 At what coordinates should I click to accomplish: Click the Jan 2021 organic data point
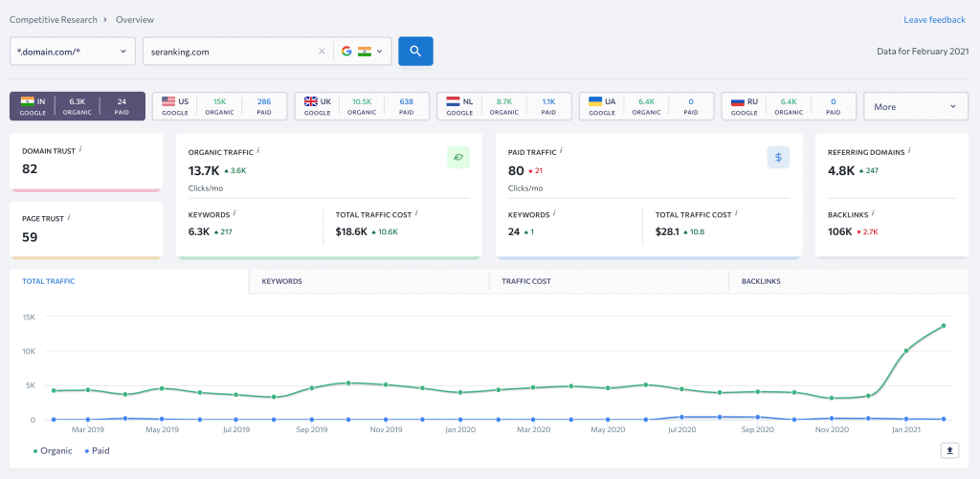[905, 350]
